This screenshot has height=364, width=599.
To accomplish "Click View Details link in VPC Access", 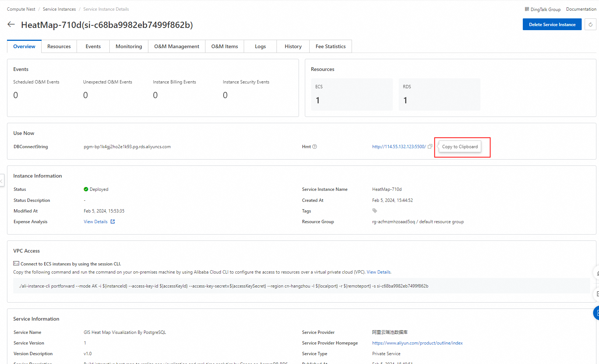I will (x=378, y=272).
